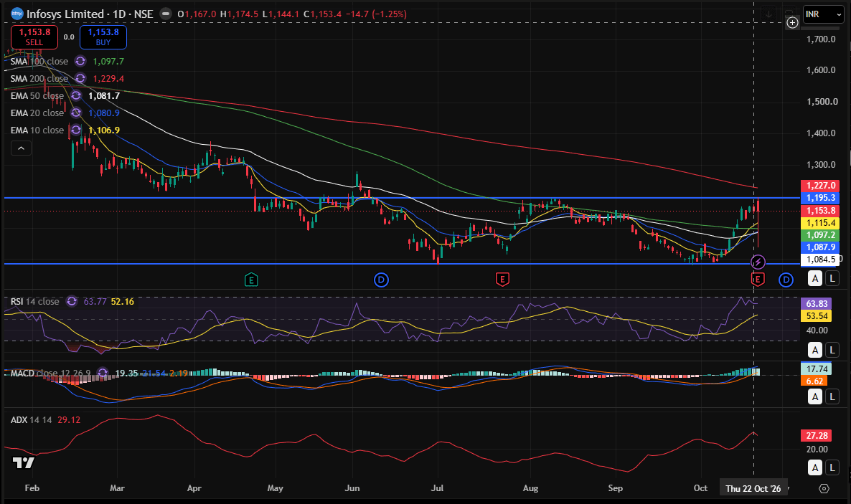The image size is (851, 504).
Task: Select the EMA 20 close indicator label
Action: coord(37,113)
